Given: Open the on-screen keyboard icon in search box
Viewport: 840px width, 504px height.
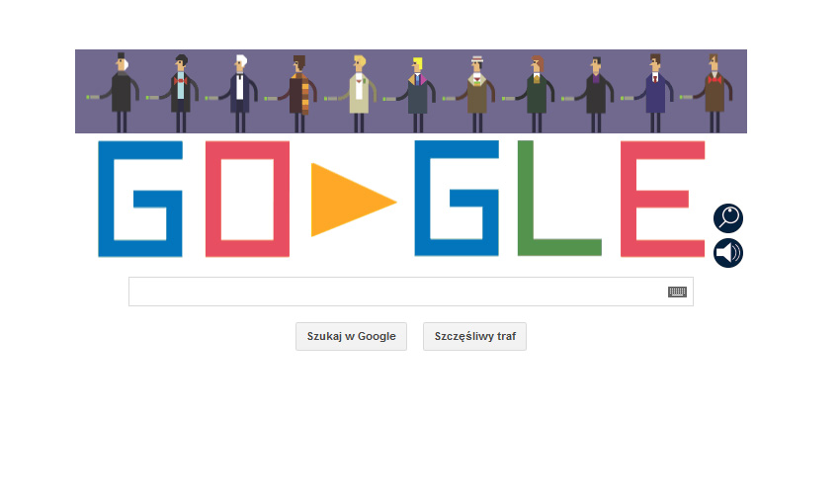Looking at the screenshot, I should (x=677, y=292).
